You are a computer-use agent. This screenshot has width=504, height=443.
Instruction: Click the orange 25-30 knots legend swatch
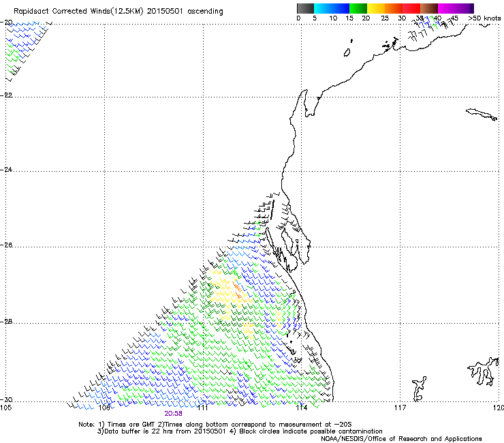coord(394,8)
